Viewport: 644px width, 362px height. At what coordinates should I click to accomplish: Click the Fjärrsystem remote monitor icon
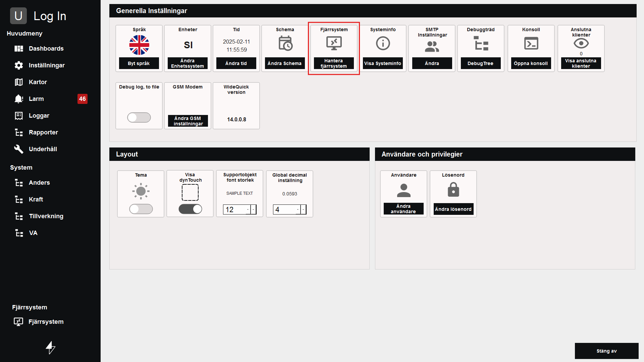(334, 43)
